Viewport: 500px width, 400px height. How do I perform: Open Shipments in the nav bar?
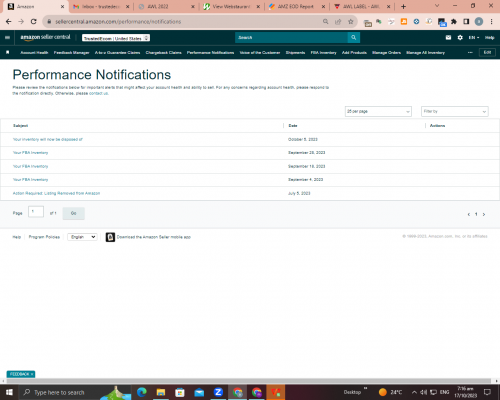295,53
